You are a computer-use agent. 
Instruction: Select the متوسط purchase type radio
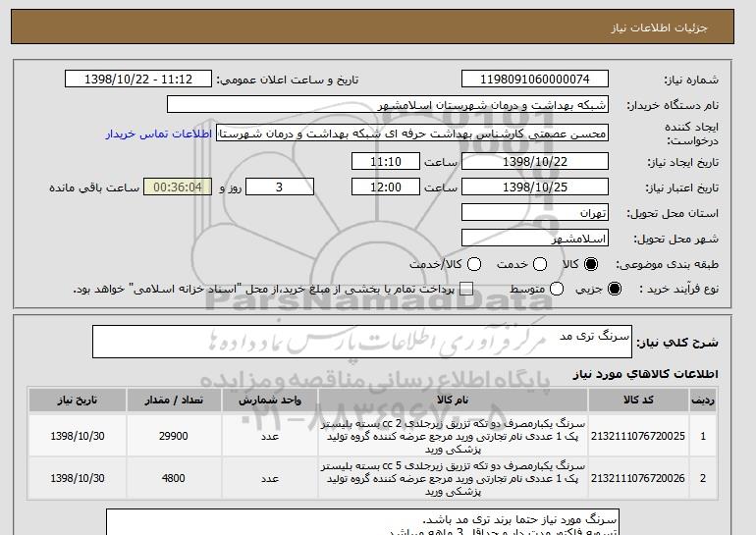(557, 290)
